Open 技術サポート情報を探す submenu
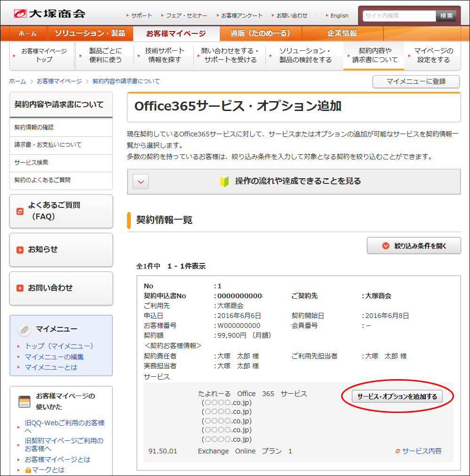The width and height of the screenshot is (470, 476). 164,56
